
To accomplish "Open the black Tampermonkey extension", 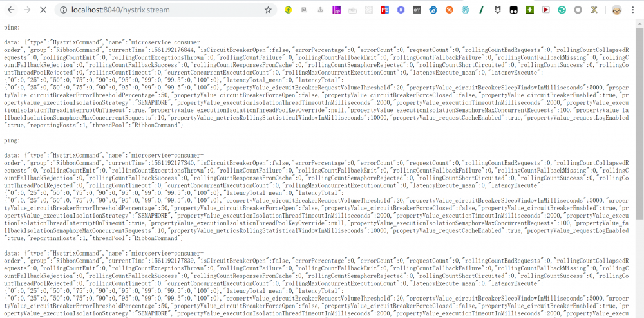I will coord(513,10).
